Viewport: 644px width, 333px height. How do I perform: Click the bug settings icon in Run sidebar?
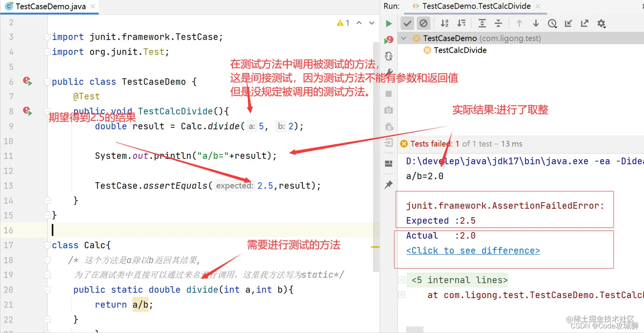coord(388,126)
